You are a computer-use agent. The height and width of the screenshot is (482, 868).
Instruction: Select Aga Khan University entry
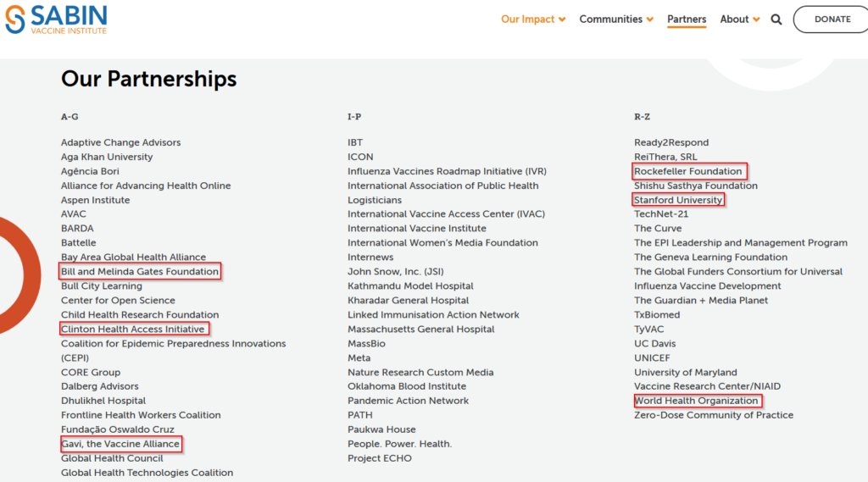pos(107,157)
